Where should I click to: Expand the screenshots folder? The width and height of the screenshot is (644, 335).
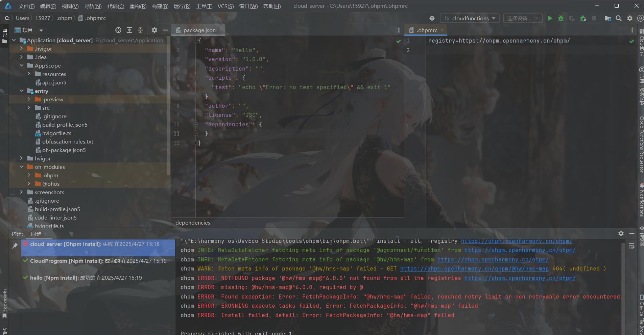coord(21,192)
